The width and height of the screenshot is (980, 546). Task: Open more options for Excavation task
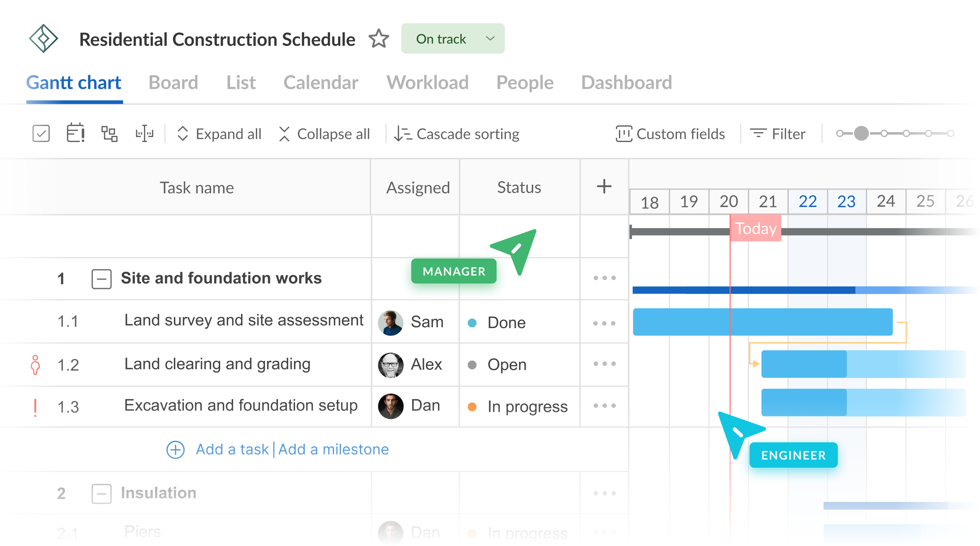coord(604,406)
